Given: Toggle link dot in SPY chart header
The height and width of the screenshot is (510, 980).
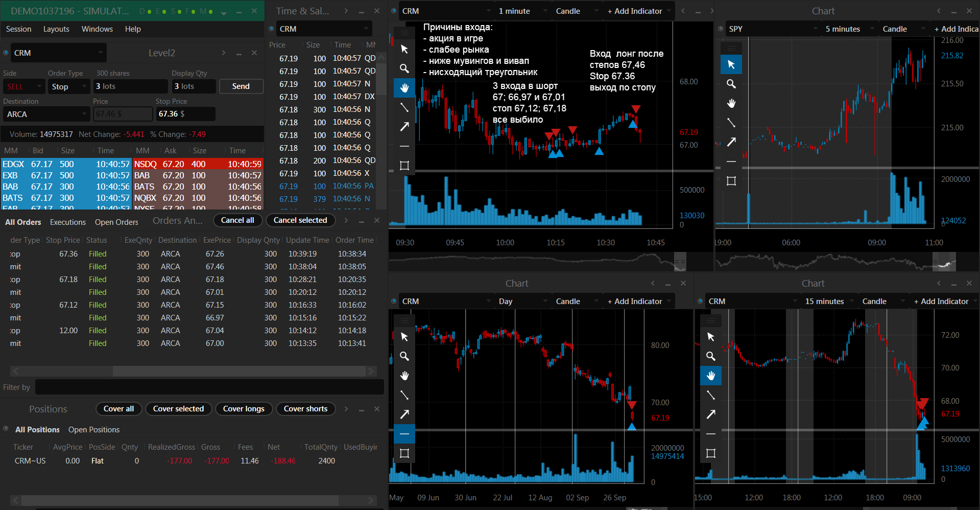Looking at the screenshot, I should point(721,29).
